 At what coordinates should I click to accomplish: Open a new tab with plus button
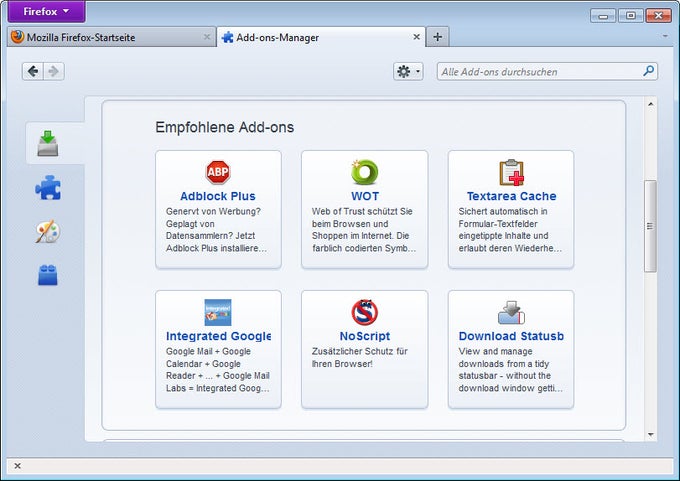438,37
